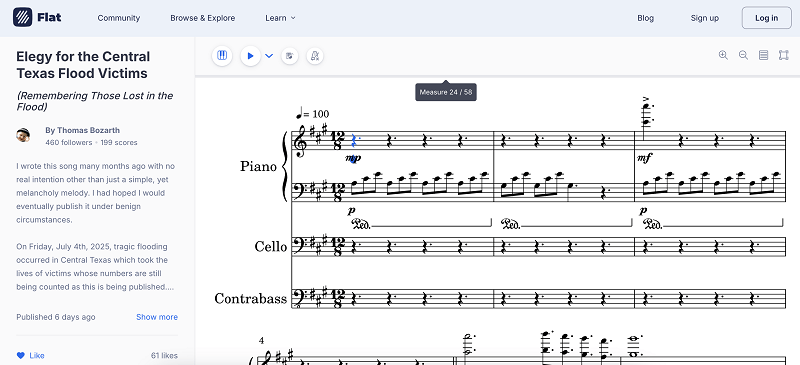800x365 pixels.
Task: Click '460 followers' text
Action: click(x=69, y=142)
